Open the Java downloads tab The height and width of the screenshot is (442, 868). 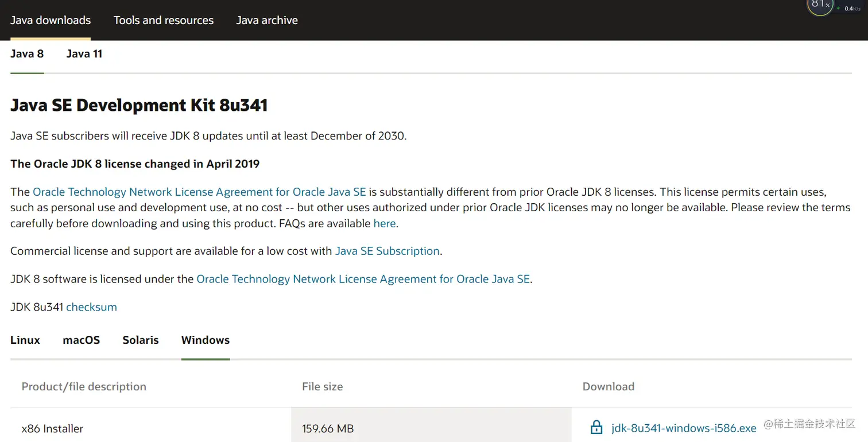(51, 20)
